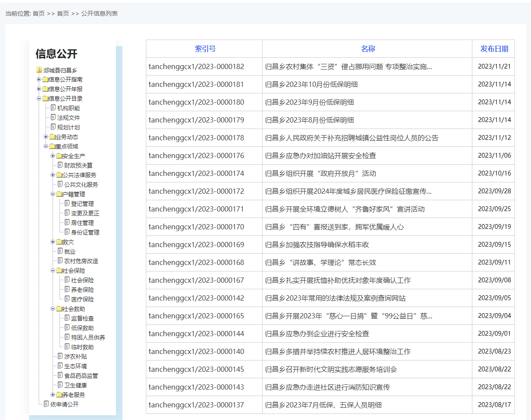
Task: Click the document icon beside 法规文件
Action: tap(53, 117)
